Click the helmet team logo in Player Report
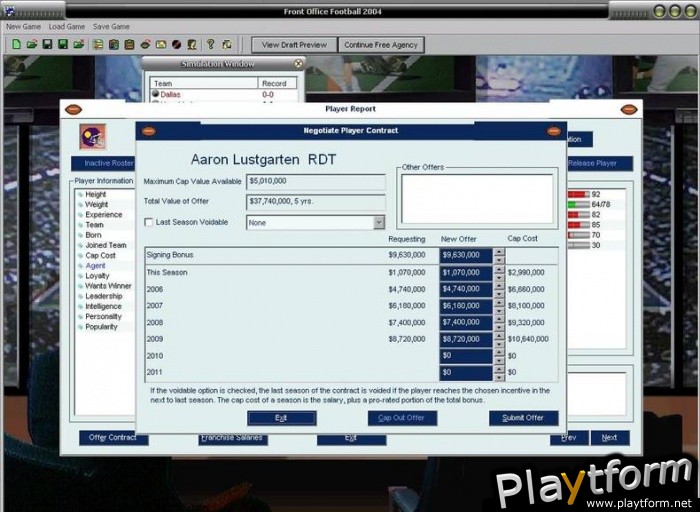Screen dimensions: 700x512 (x=93, y=137)
